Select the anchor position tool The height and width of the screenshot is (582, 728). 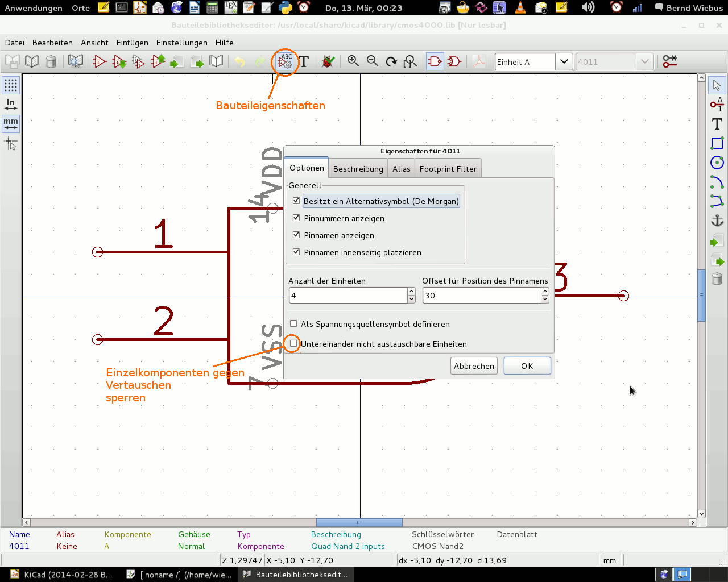pos(717,221)
